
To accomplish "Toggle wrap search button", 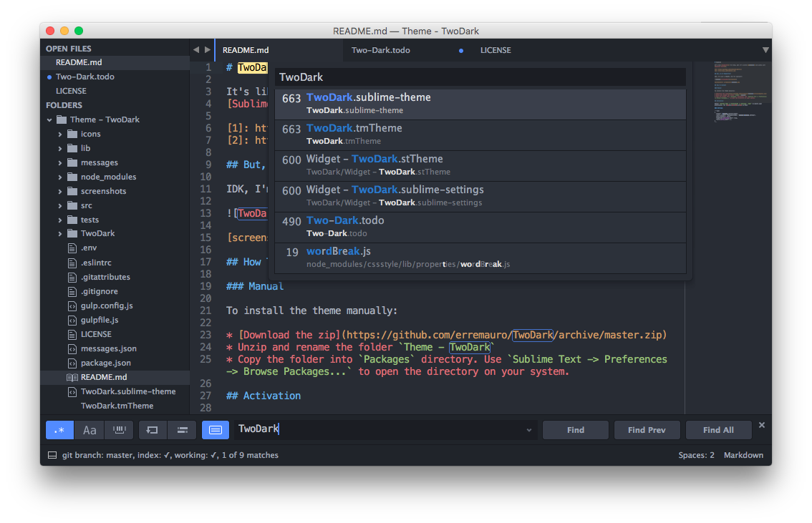I will (153, 430).
